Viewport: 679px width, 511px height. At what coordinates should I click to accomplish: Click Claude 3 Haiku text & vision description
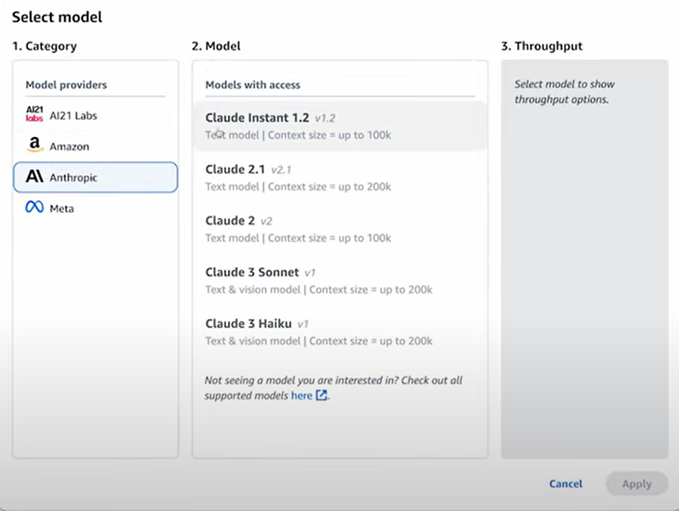[x=319, y=341]
